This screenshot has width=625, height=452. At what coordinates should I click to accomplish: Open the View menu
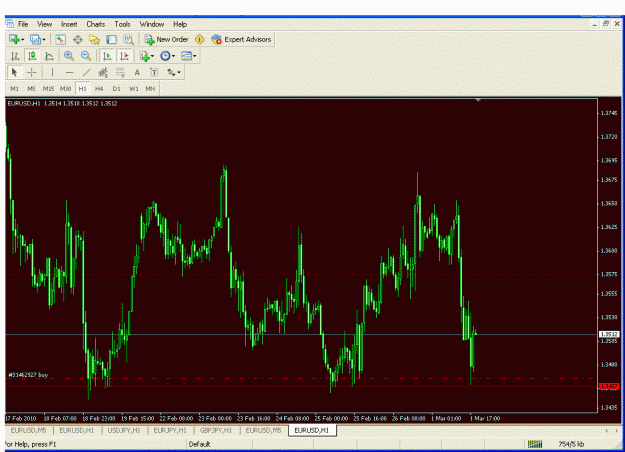tap(45, 24)
